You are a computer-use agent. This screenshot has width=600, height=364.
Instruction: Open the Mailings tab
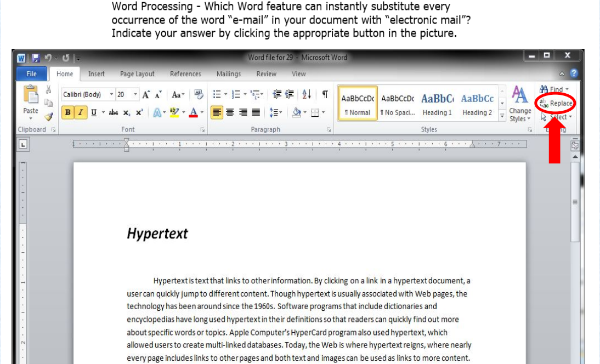[x=229, y=74]
